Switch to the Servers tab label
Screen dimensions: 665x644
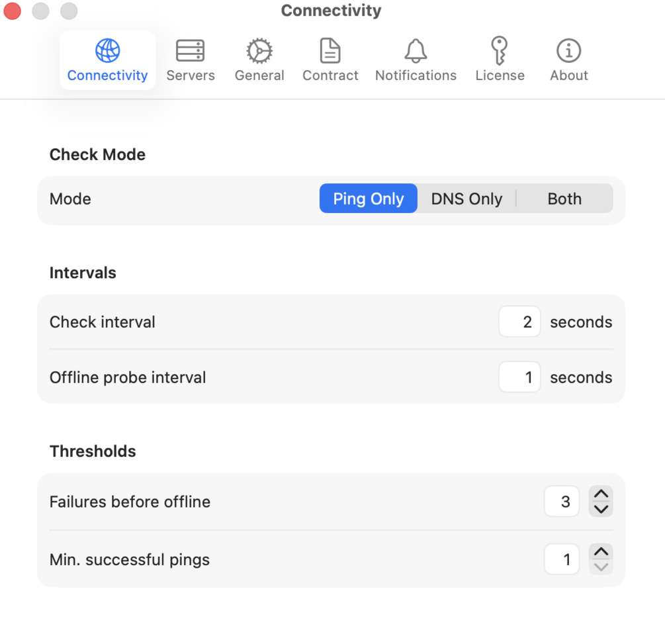tap(191, 75)
